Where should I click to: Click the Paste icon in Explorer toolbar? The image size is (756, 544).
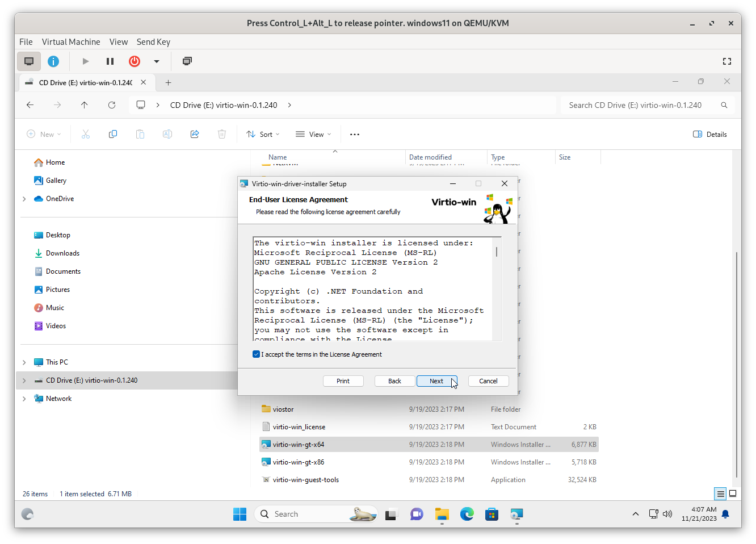(140, 135)
